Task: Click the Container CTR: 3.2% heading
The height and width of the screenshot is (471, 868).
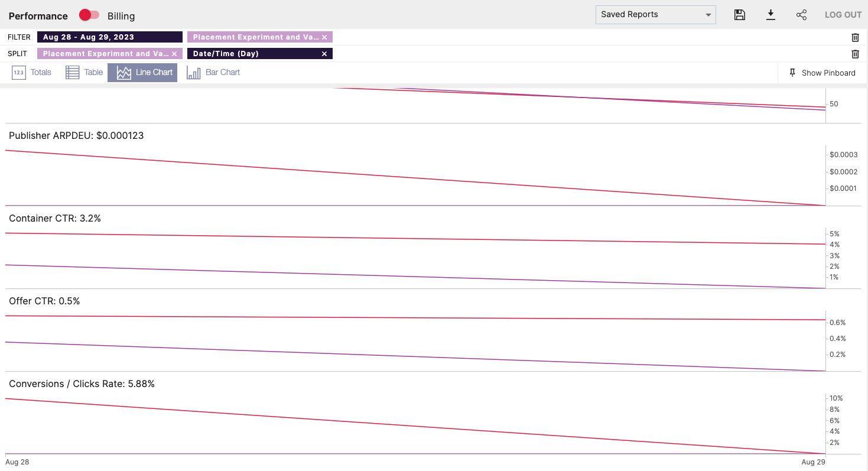Action: [55, 218]
